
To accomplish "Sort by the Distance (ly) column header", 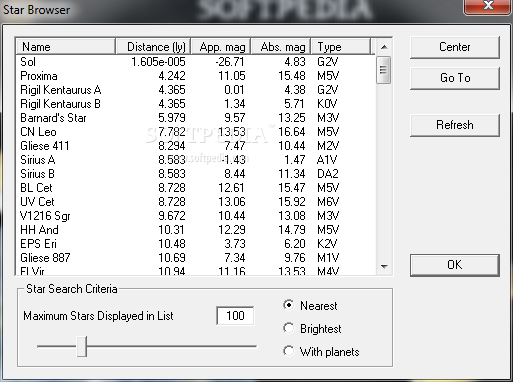I will [x=153, y=47].
